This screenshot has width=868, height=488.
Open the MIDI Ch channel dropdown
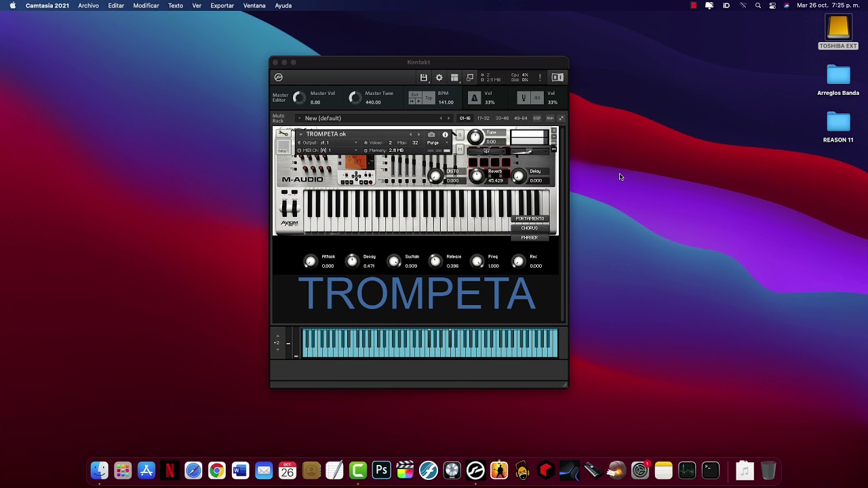coord(328,150)
